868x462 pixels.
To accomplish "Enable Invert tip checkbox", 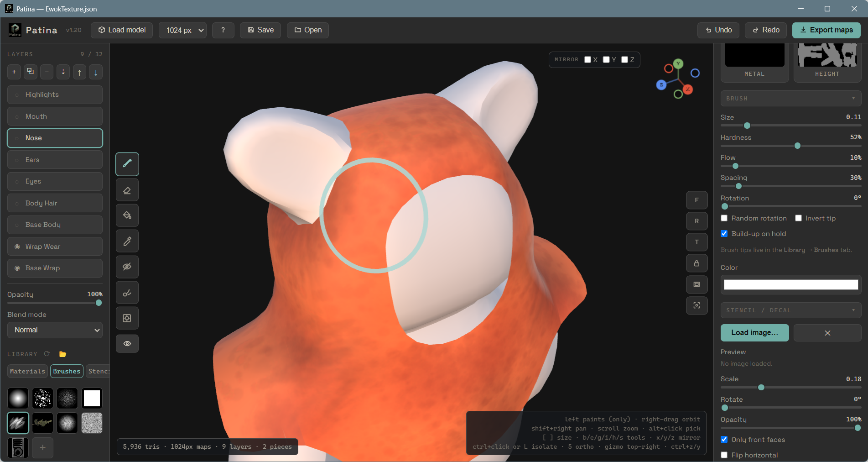I will coord(798,218).
